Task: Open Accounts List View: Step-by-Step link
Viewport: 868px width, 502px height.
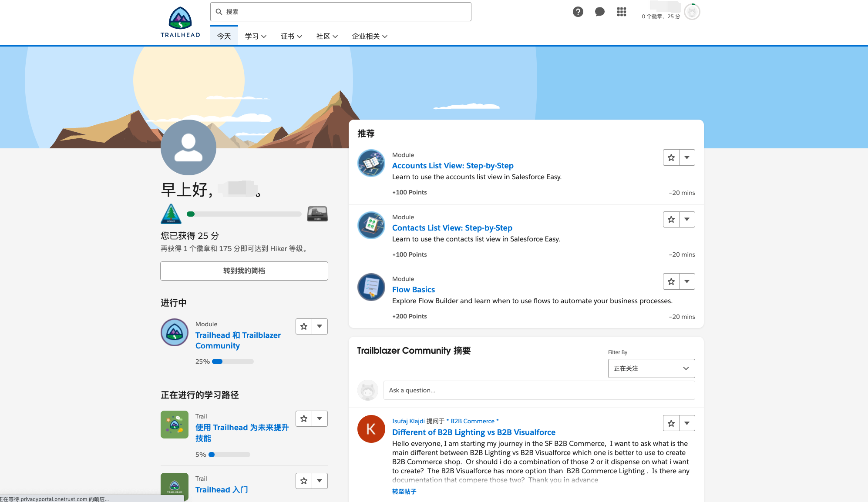Action: click(x=453, y=166)
